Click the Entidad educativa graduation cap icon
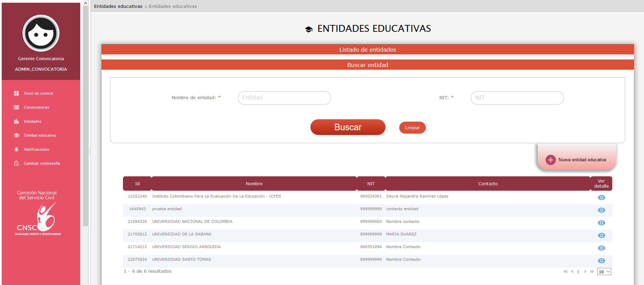 pos(16,135)
